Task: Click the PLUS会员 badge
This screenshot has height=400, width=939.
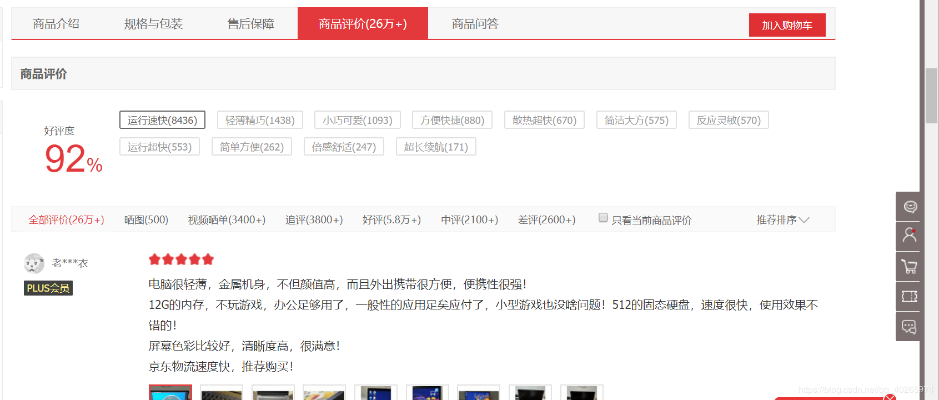Action: 48,288
